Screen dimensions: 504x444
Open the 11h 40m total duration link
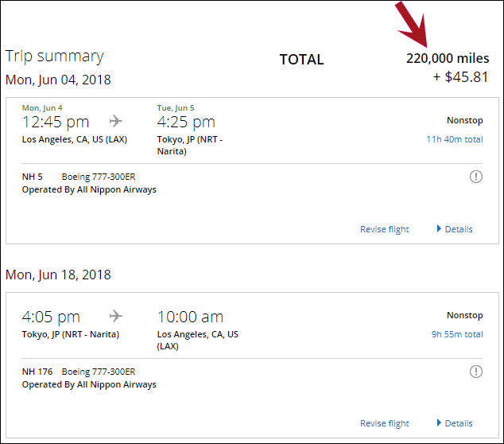454,139
